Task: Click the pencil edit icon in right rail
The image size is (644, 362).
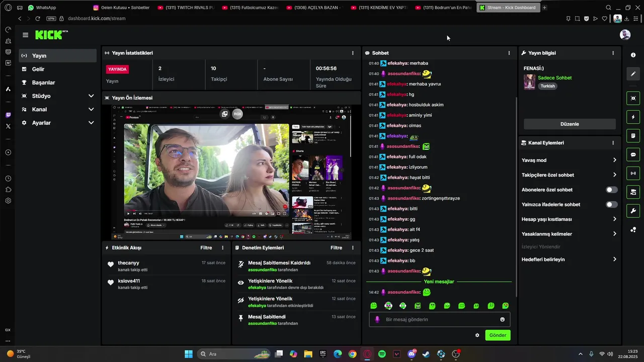Action: (633, 74)
